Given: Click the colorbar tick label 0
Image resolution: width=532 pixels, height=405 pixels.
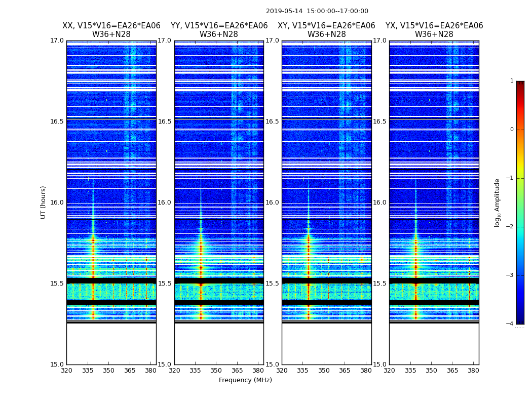Looking at the screenshot, I should pyautogui.click(x=512, y=130).
